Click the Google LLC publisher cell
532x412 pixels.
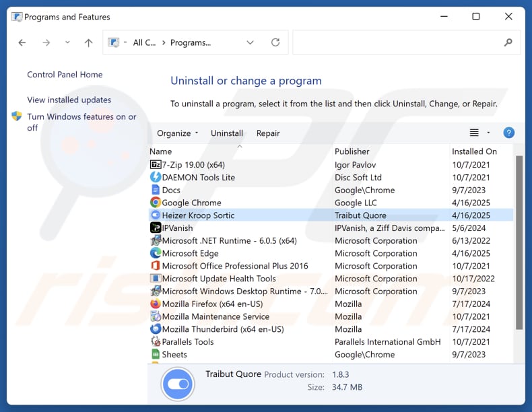tap(356, 203)
